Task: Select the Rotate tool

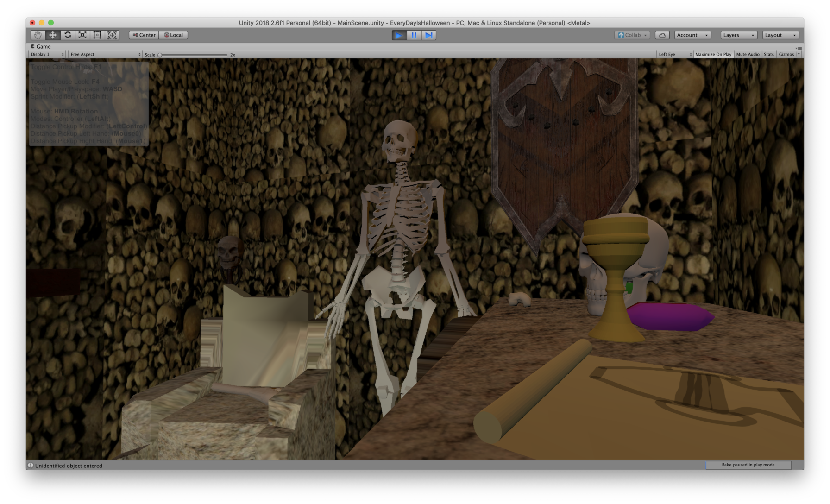Action: [68, 35]
